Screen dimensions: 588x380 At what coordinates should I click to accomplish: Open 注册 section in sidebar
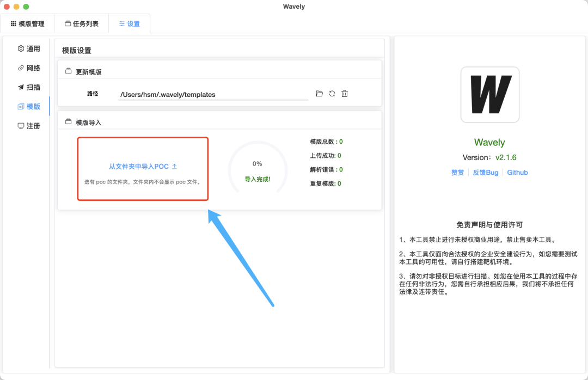pyautogui.click(x=29, y=126)
